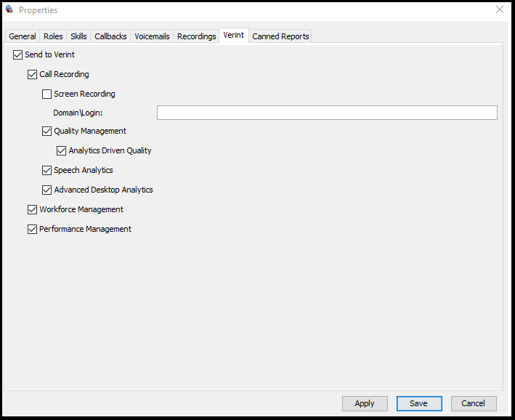Click the Cancel button
Image resolution: width=515 pixels, height=420 pixels.
pyautogui.click(x=474, y=403)
